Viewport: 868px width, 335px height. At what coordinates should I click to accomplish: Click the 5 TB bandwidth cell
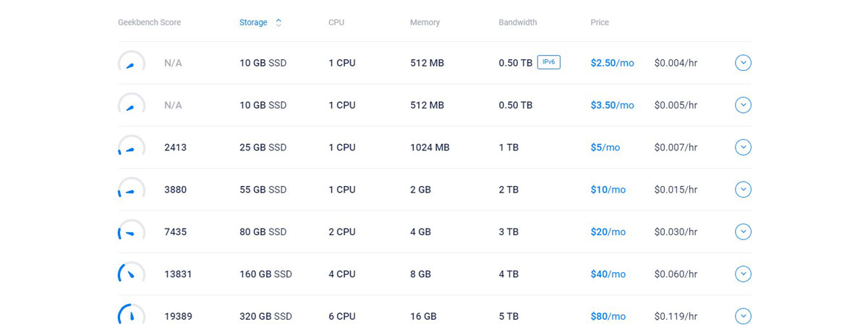coord(509,316)
